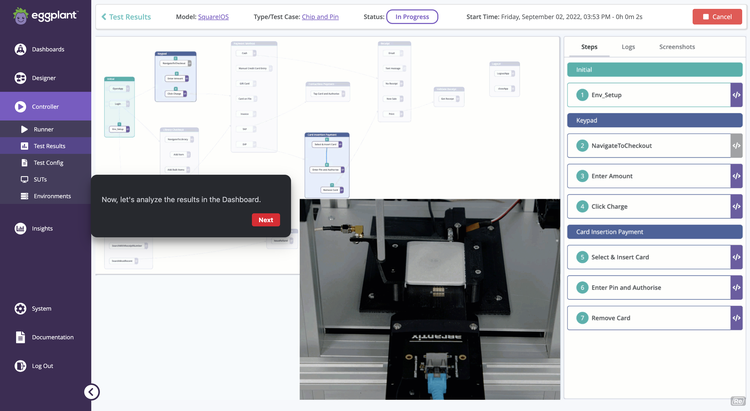Open code view for Env_Setup step
750x411 pixels.
click(736, 95)
